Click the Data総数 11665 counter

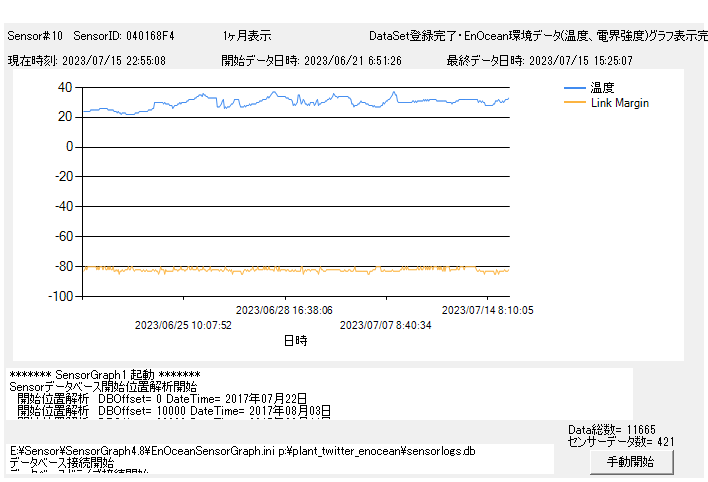click(x=612, y=429)
